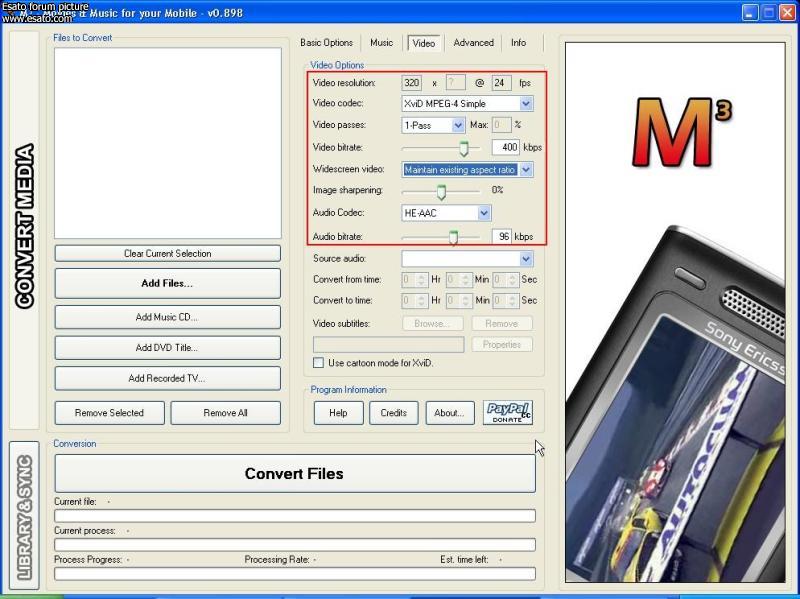Select the Video tab

click(424, 43)
